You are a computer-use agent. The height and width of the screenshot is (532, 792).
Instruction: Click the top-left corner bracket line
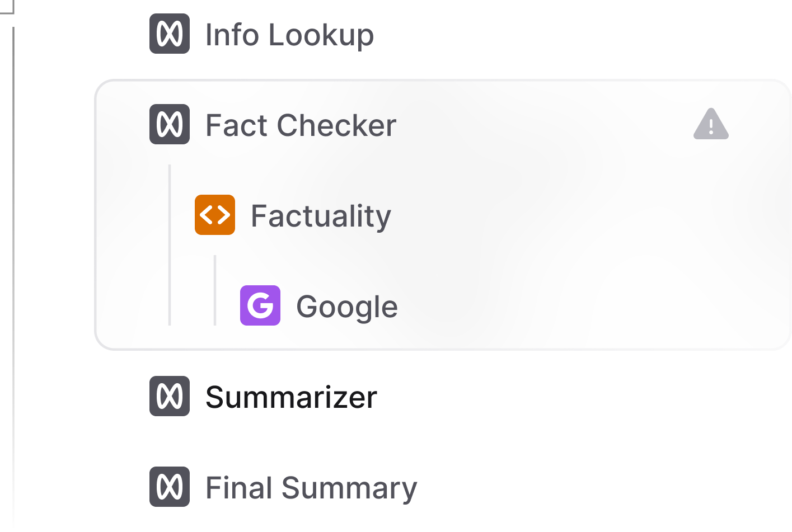click(7, 12)
